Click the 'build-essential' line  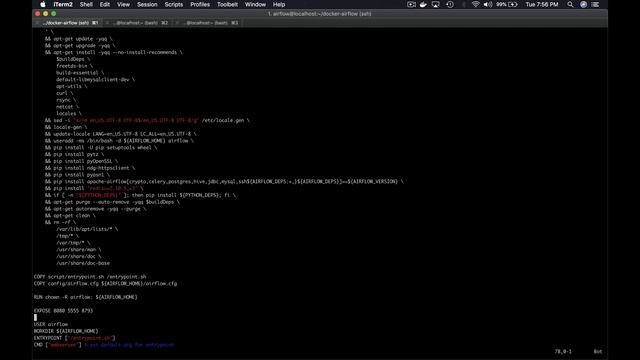click(80, 73)
